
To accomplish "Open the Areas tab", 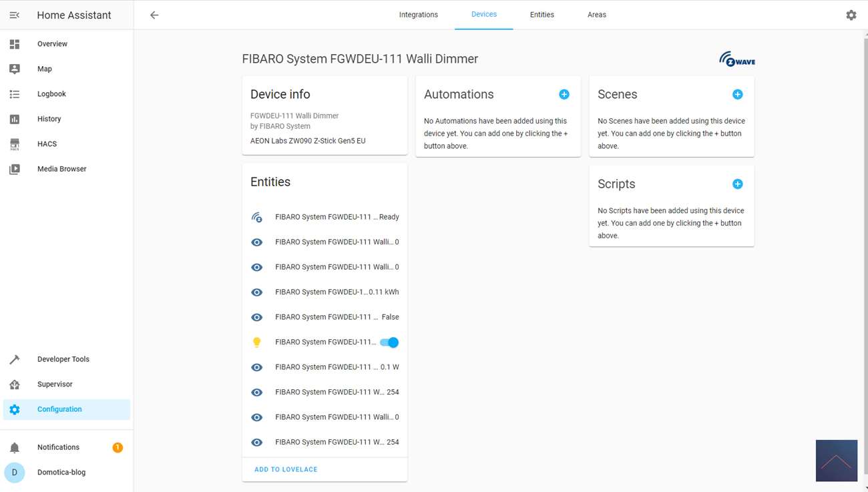I will click(597, 15).
